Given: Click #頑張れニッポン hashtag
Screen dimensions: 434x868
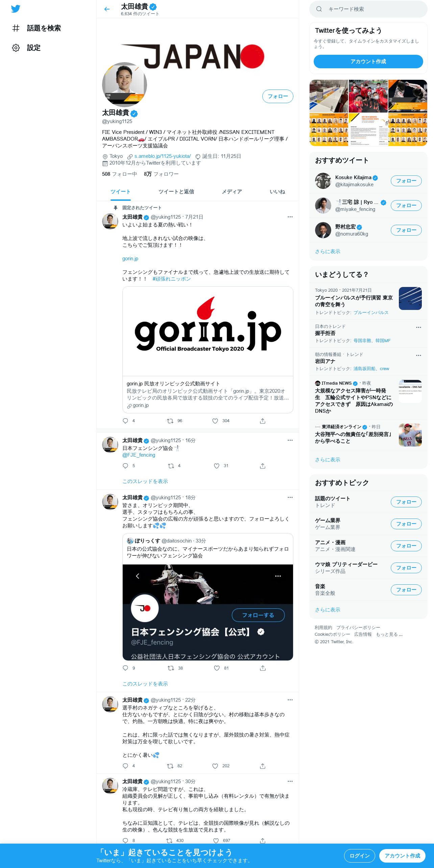Looking at the screenshot, I should [x=172, y=279].
